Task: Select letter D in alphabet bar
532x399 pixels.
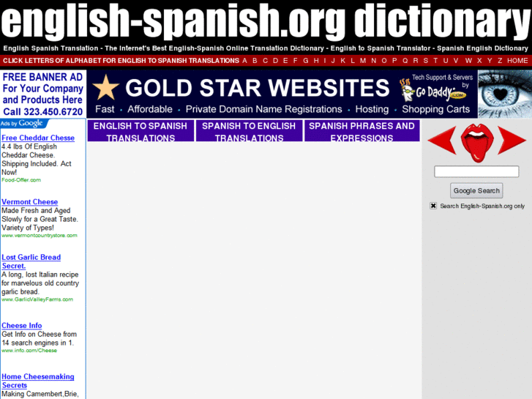Action: click(275, 61)
